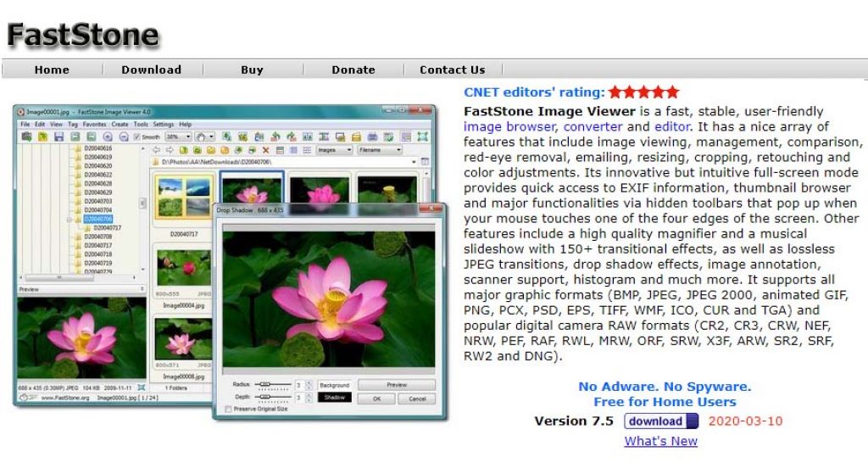The height and width of the screenshot is (474, 868).
Task: Click the white Background color swatch
Action: pos(334,385)
